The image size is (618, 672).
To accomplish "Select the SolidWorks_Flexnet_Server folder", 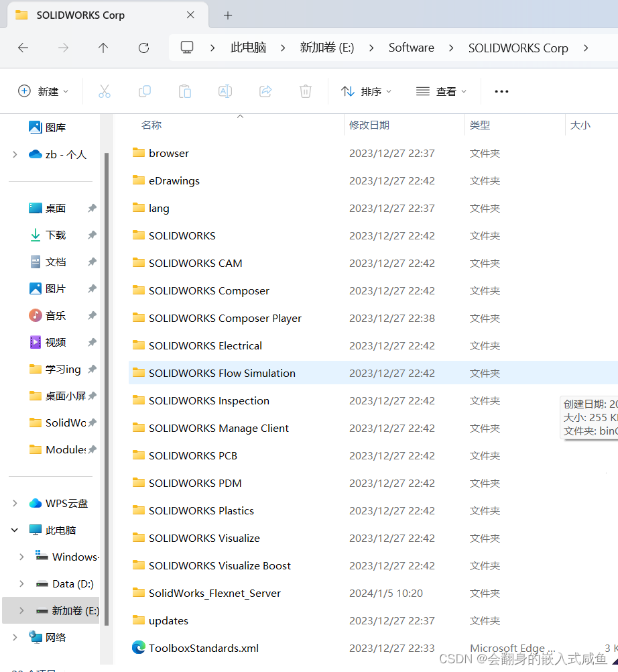I will (x=373, y=593).
